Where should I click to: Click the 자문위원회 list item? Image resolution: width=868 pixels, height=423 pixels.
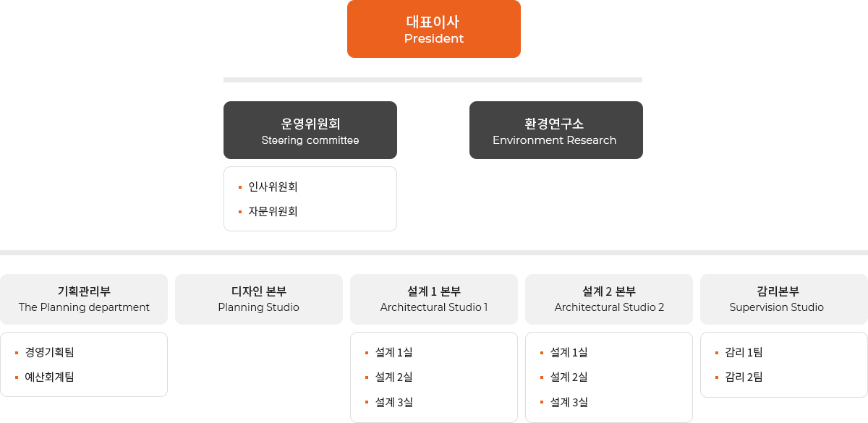click(x=273, y=211)
